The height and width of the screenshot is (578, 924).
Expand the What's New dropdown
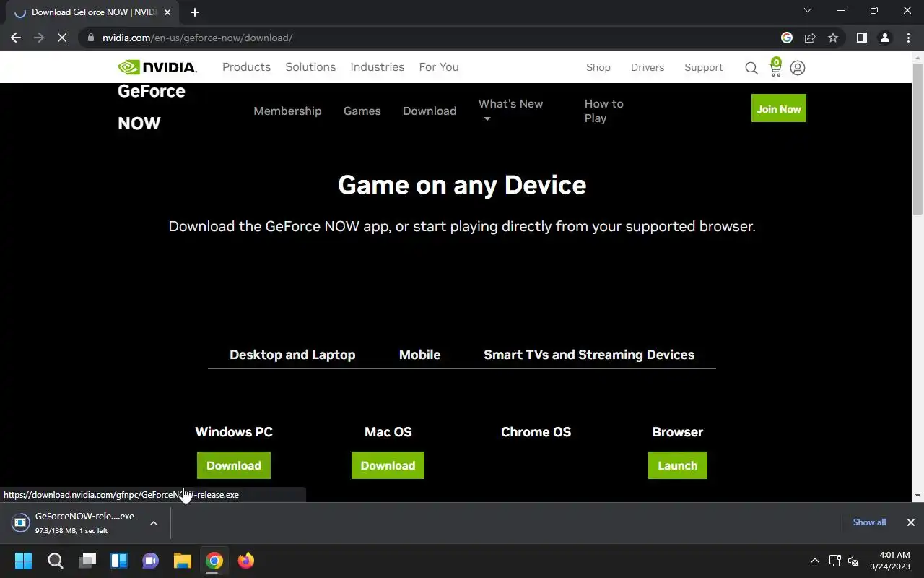click(510, 111)
